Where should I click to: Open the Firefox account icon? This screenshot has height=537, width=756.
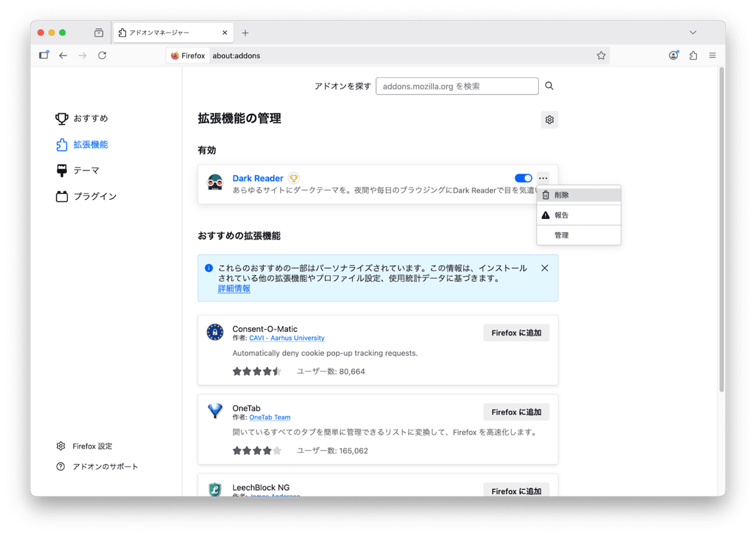(x=673, y=55)
